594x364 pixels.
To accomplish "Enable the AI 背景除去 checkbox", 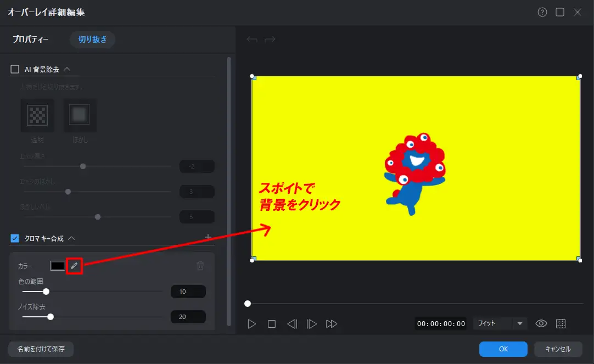I will tap(15, 69).
